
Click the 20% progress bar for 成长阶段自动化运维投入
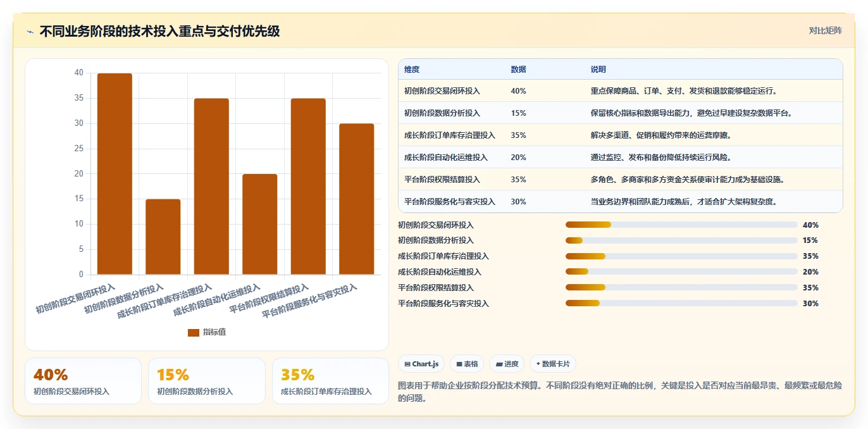(x=681, y=272)
